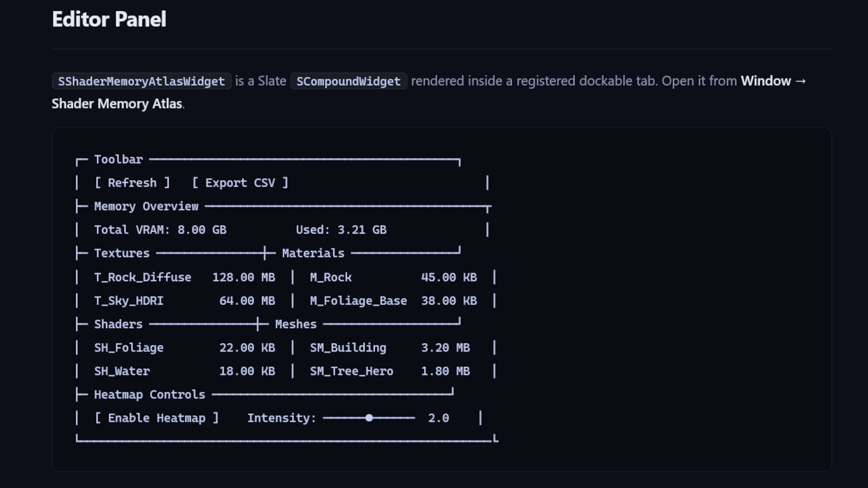Toggle the Enable Heatmap control
This screenshot has width=868, height=488.
[x=156, y=418]
